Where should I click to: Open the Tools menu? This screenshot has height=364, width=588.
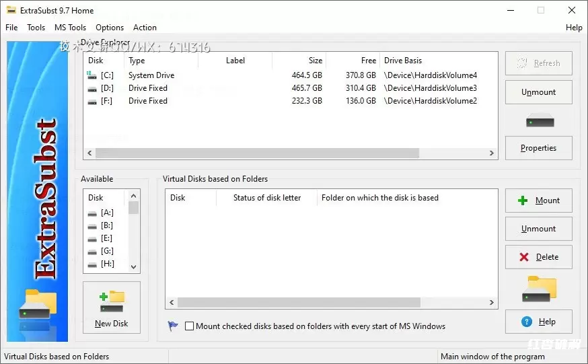36,28
